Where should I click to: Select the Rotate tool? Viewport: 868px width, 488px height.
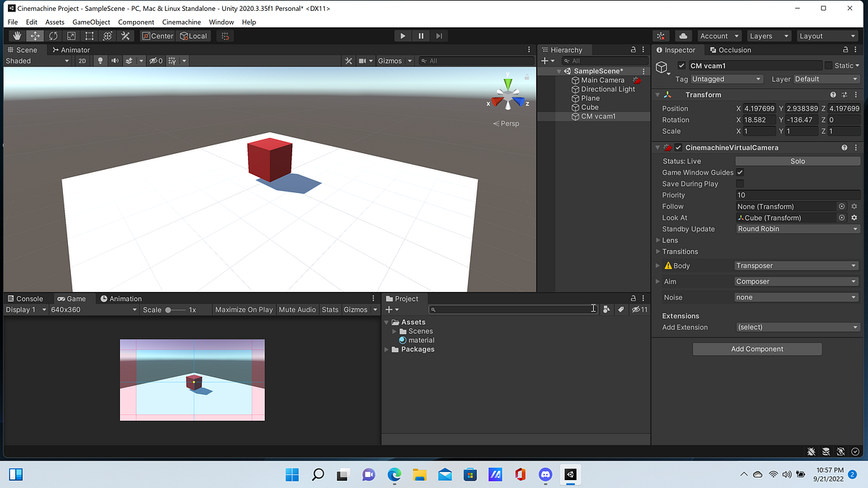(53, 35)
